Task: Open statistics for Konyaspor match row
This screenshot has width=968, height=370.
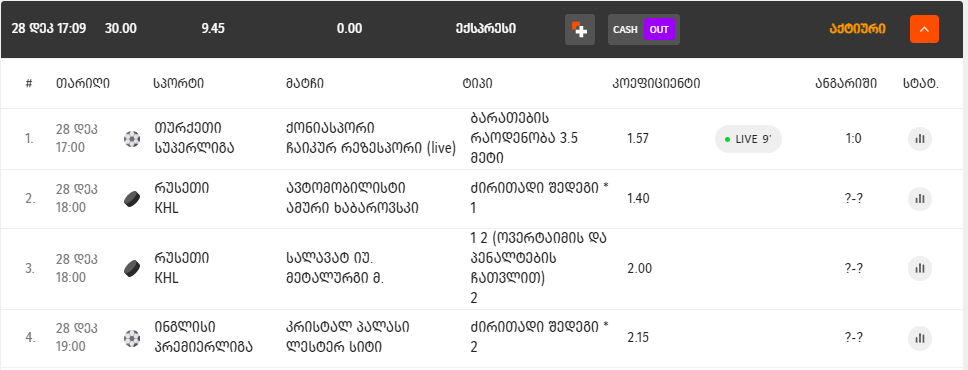Action: pos(919,139)
